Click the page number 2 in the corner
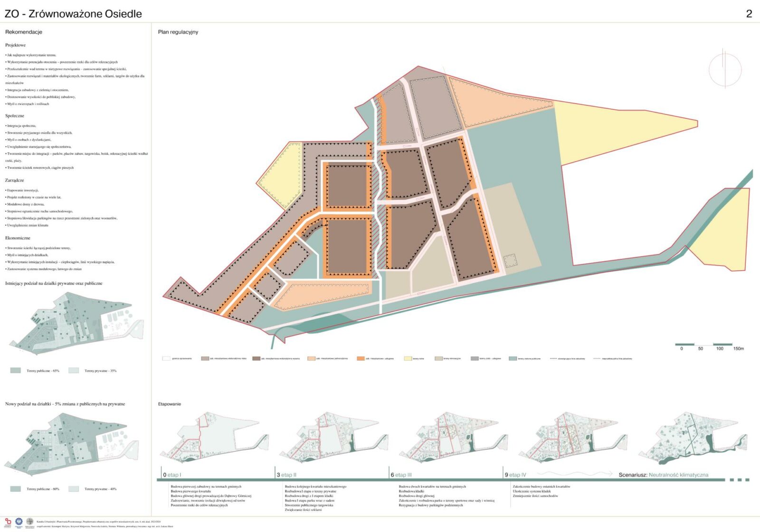The height and width of the screenshot is (532, 760). point(749,14)
